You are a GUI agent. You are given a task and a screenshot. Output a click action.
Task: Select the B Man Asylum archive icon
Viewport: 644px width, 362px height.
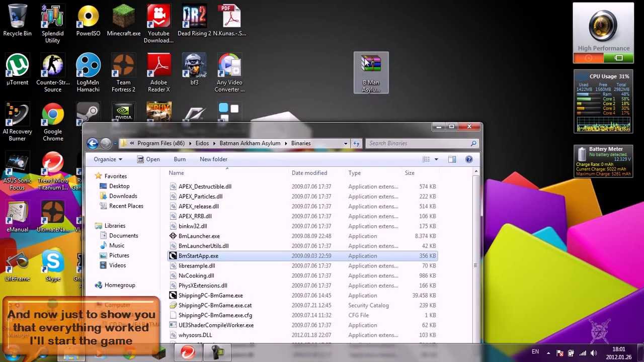coord(371,73)
